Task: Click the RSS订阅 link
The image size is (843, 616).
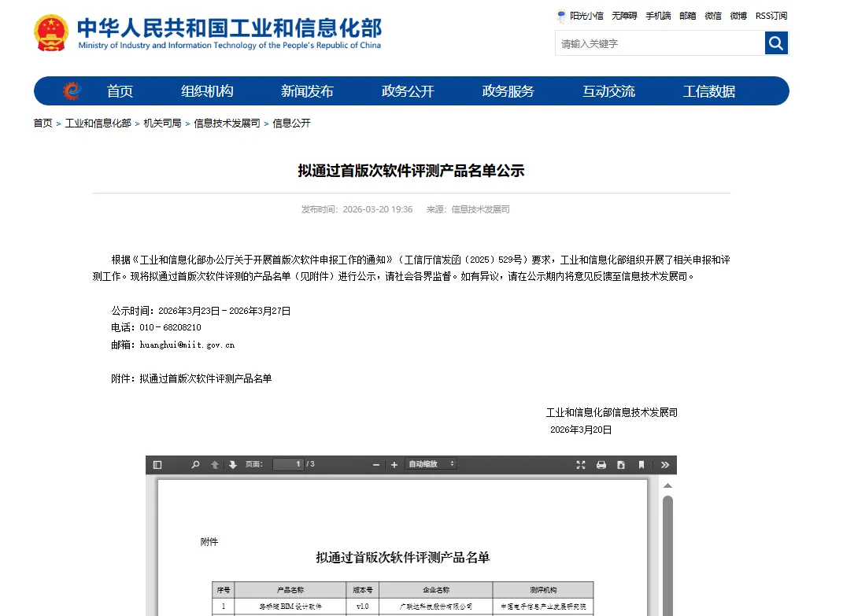Action: [771, 16]
